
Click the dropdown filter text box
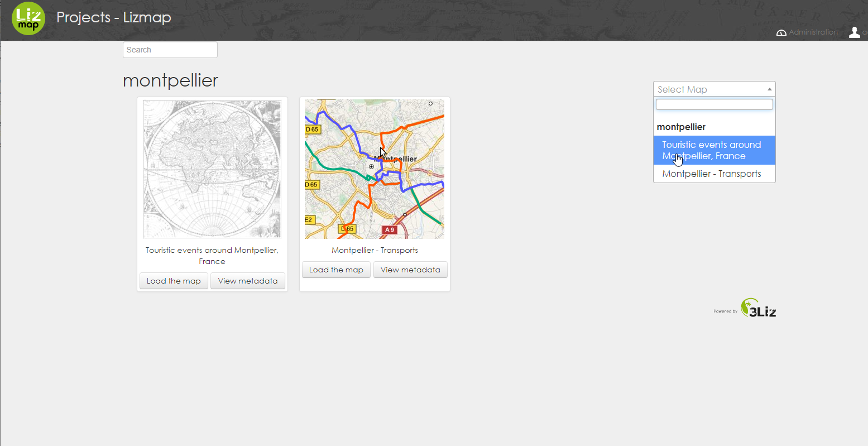(x=714, y=104)
